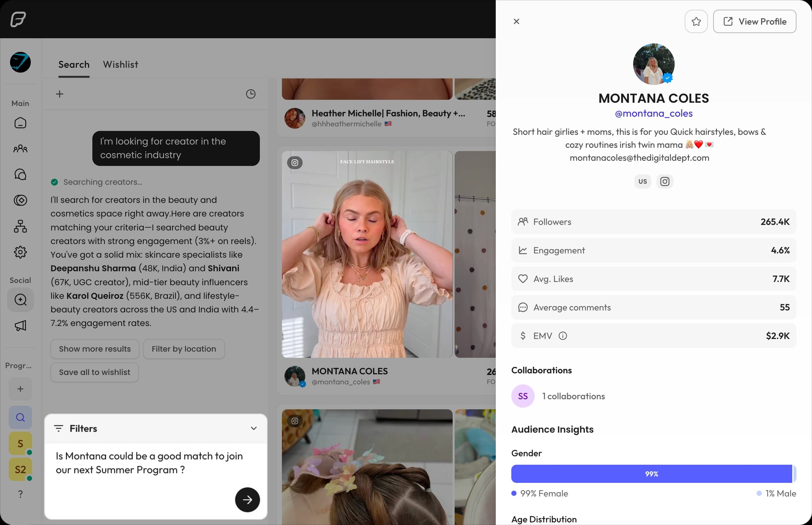Open the chat messages icon in sidebar
812x525 pixels.
20,175
